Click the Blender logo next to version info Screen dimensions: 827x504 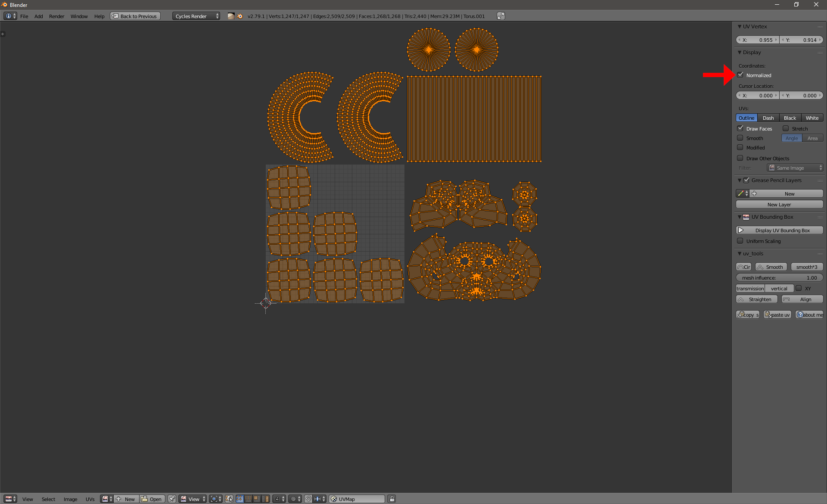[x=240, y=16]
